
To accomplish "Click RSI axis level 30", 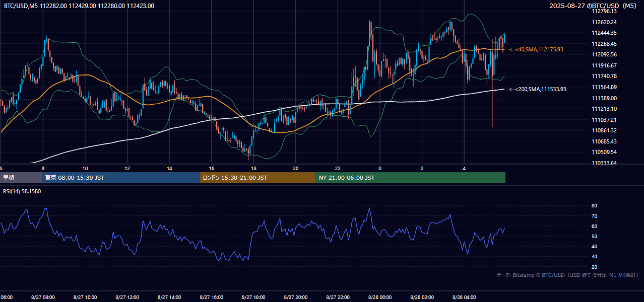I will click(594, 257).
